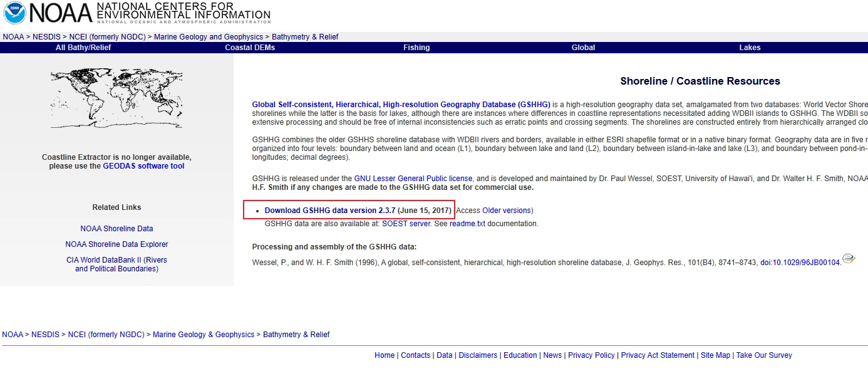868x371 pixels.
Task: Open NOAA Shoreline Data link
Action: (116, 229)
